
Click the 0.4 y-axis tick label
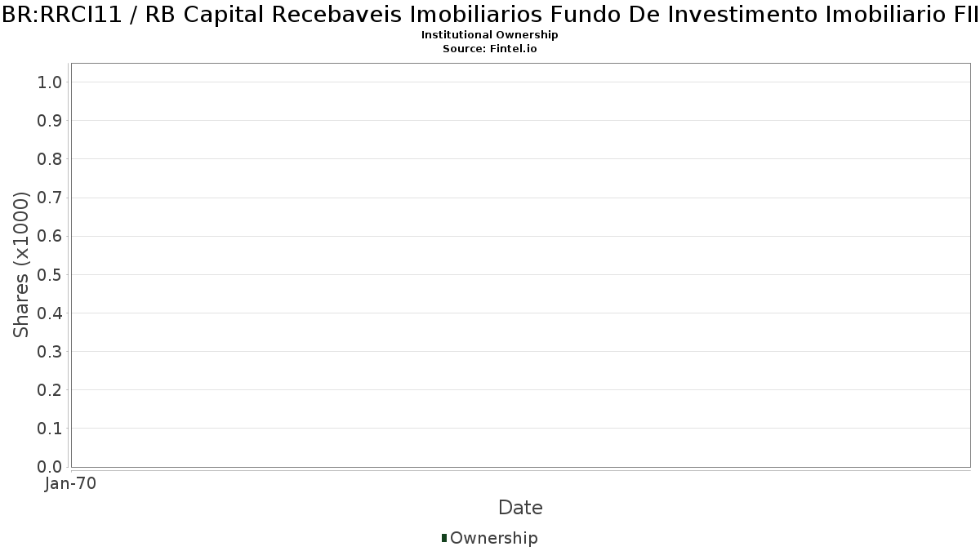coord(50,313)
